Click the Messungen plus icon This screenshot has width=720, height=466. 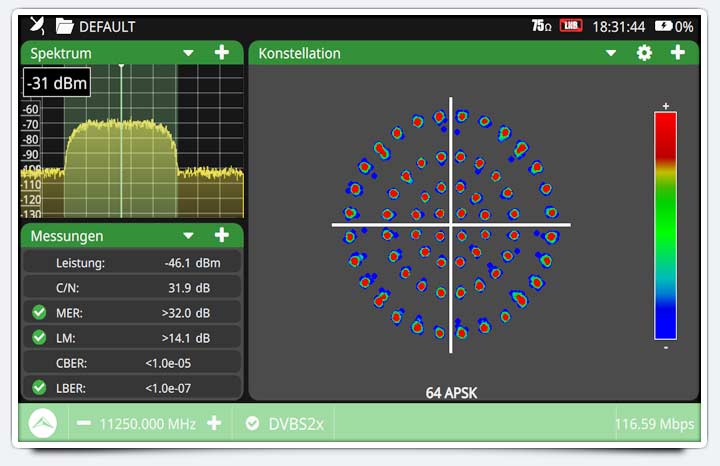coord(222,235)
